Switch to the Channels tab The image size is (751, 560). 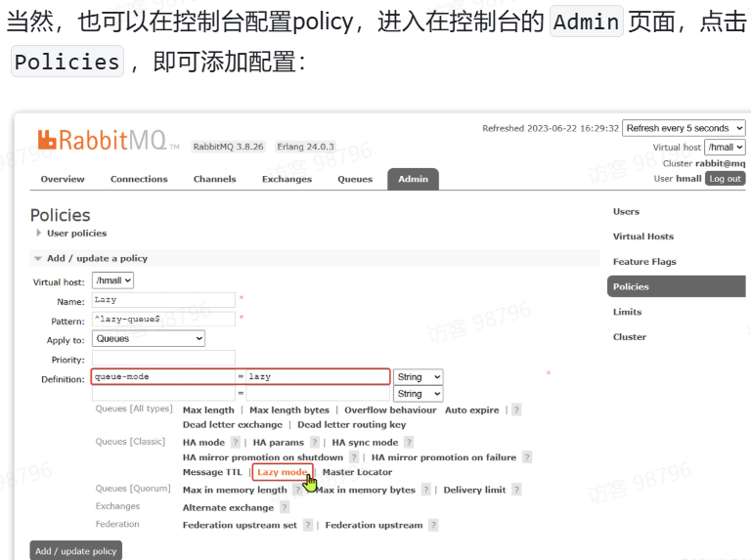point(214,179)
